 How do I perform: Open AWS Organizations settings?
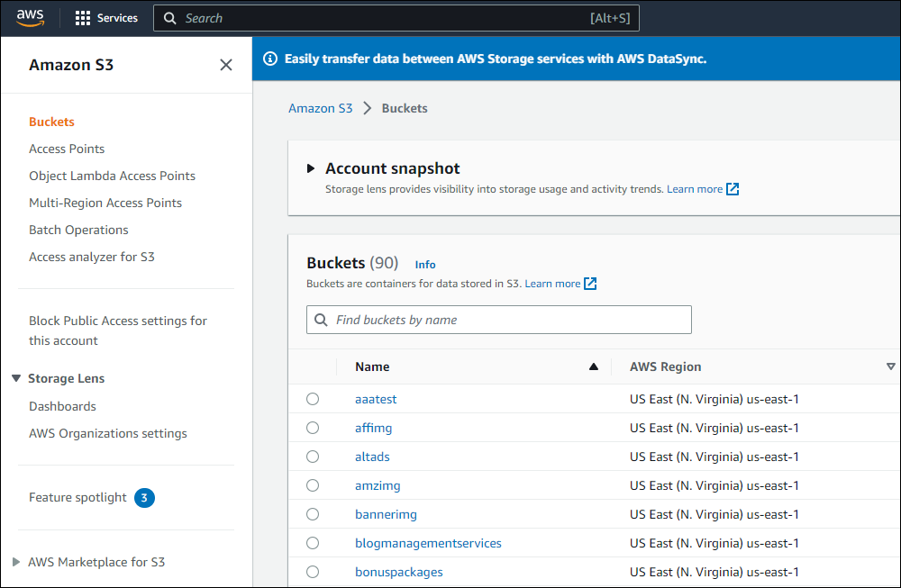108,433
